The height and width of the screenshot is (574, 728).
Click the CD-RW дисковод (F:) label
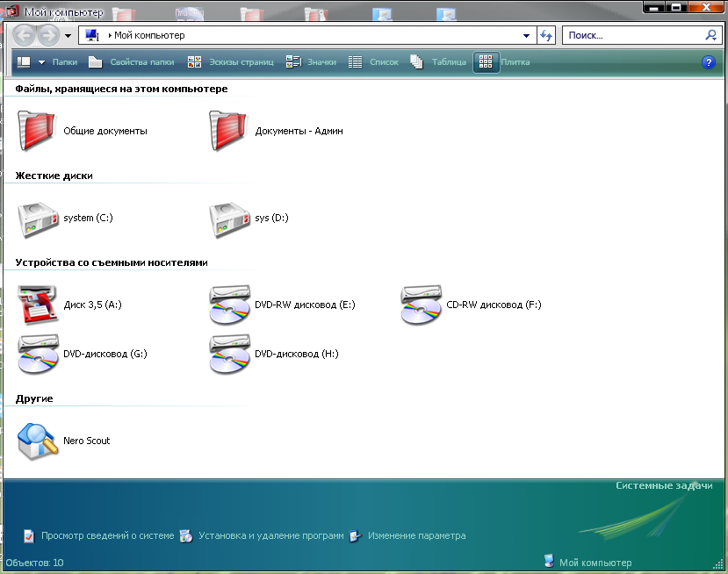[x=494, y=305]
